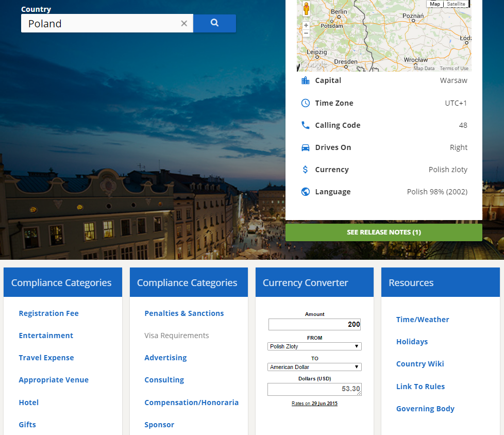
Task: Zoom out on the map
Action: [x=306, y=33]
